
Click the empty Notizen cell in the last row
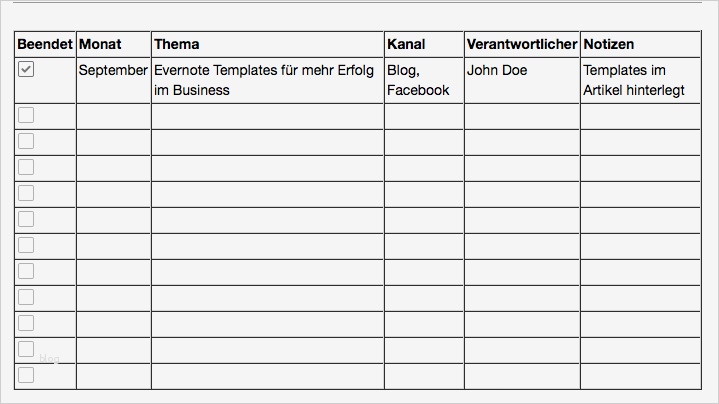pos(640,376)
